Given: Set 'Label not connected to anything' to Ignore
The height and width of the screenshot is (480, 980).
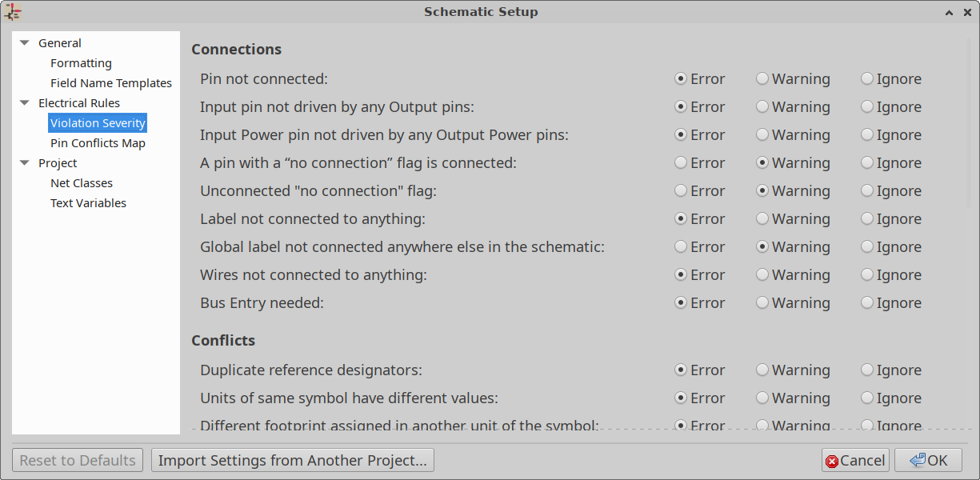Looking at the screenshot, I should tap(867, 218).
